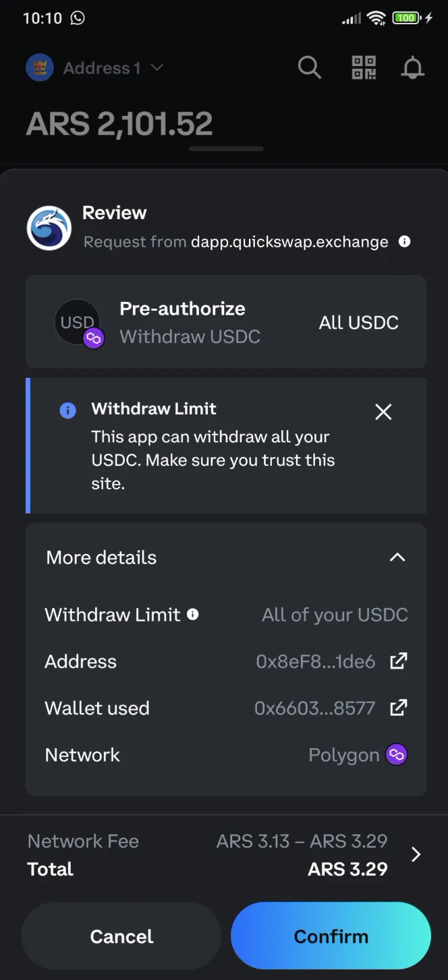Open the QR code scanner
This screenshot has width=448, height=980.
(364, 67)
